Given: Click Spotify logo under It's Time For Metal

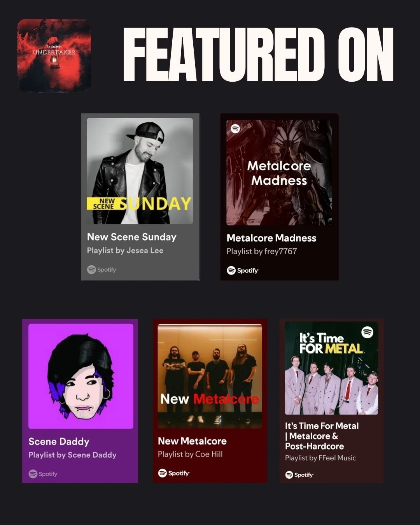Looking at the screenshot, I should (x=299, y=474).
